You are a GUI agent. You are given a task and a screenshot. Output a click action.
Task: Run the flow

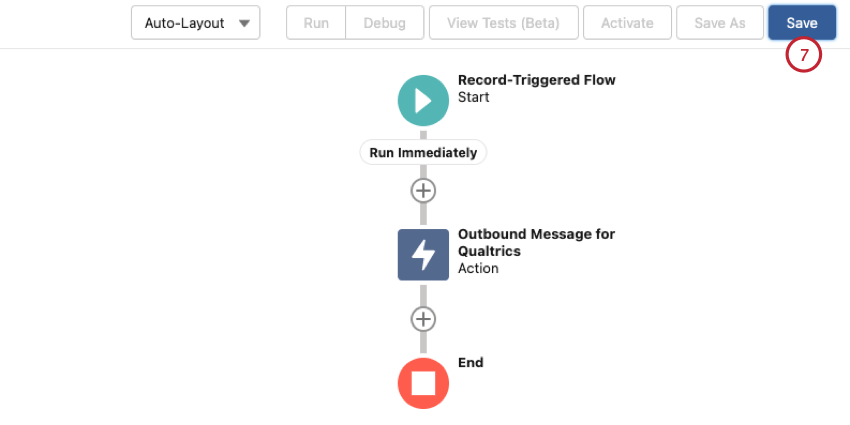pos(316,23)
